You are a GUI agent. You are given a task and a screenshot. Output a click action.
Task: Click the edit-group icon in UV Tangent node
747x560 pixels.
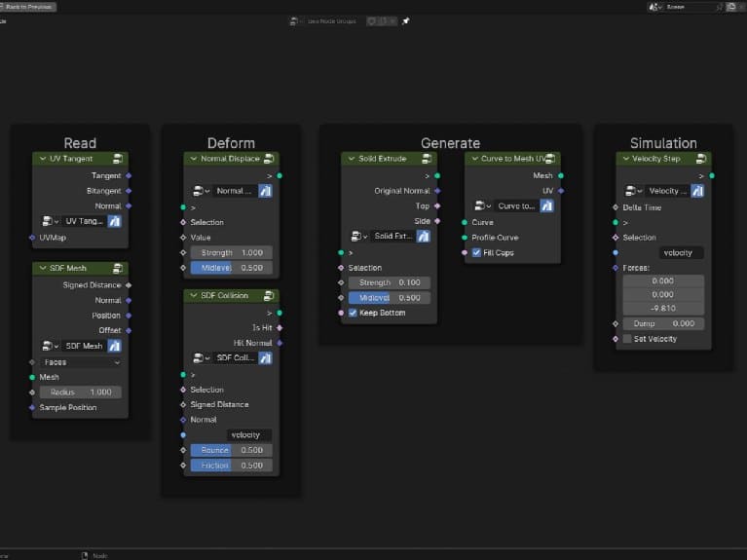point(114,222)
